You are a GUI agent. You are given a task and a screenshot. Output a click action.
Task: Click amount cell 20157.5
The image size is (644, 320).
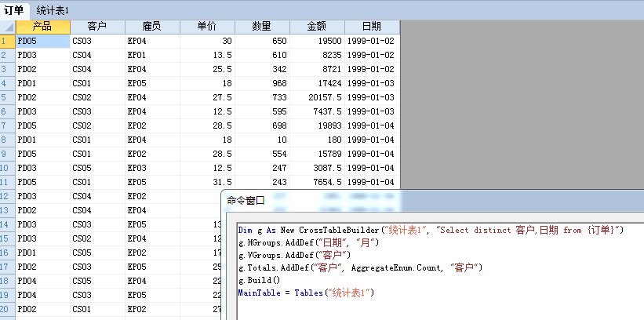point(317,97)
